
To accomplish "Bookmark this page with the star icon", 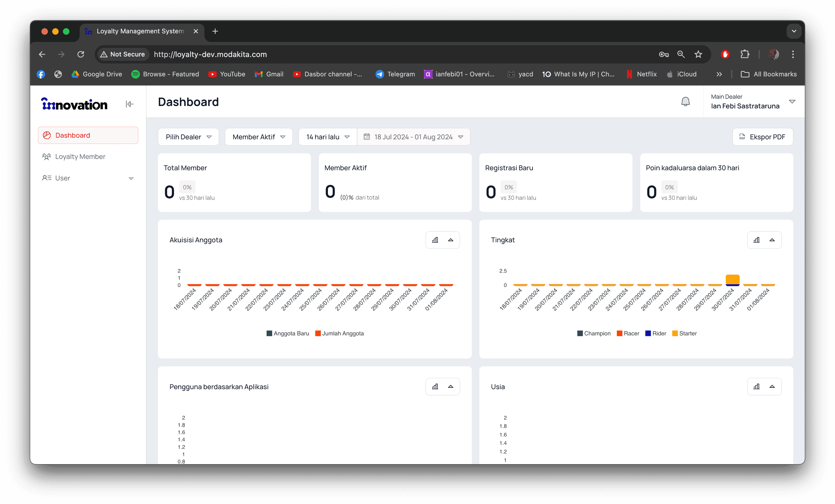I will coord(698,54).
